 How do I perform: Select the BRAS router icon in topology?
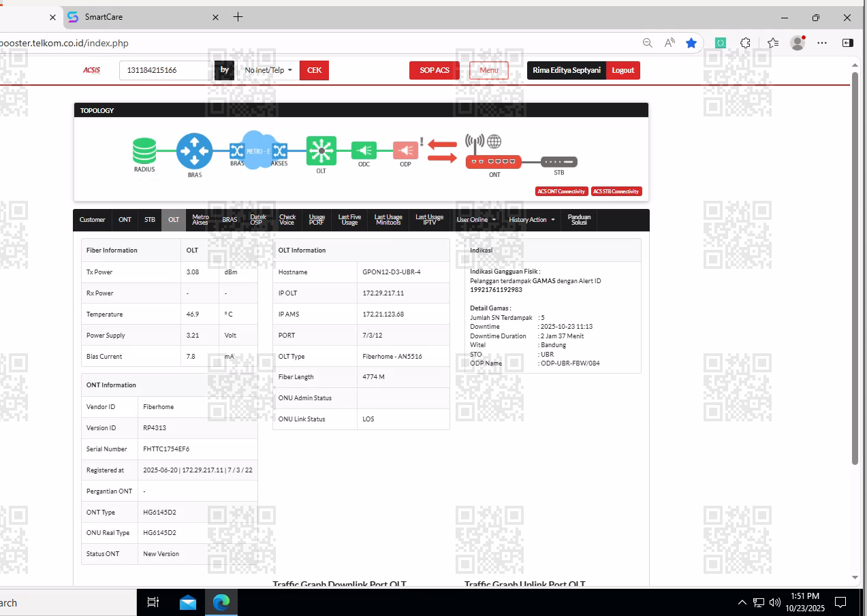click(195, 150)
